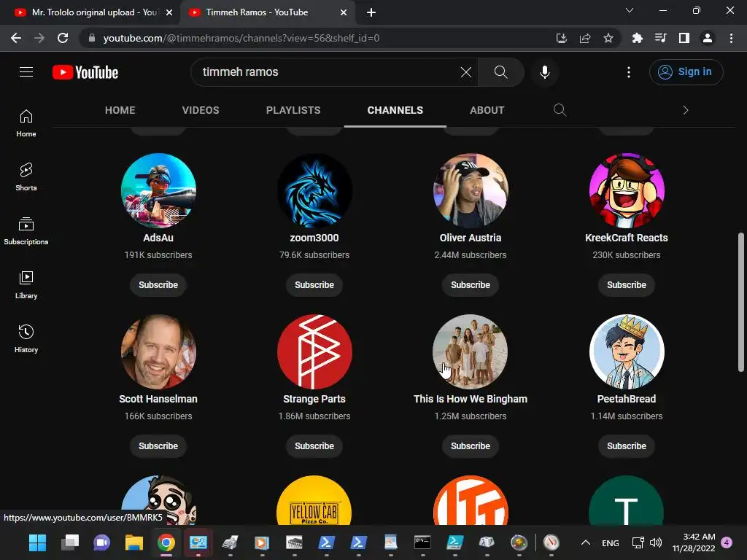Close the Mr. Trololo tab
This screenshot has height=560, width=747.
(169, 12)
